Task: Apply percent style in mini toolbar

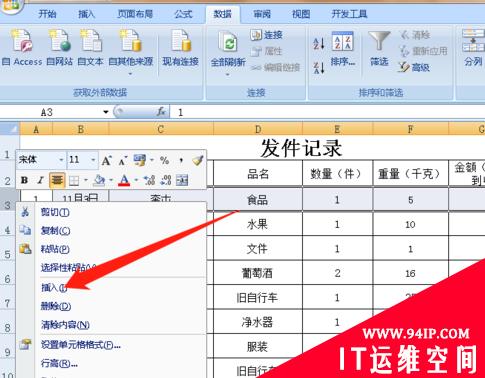Action: point(164,161)
